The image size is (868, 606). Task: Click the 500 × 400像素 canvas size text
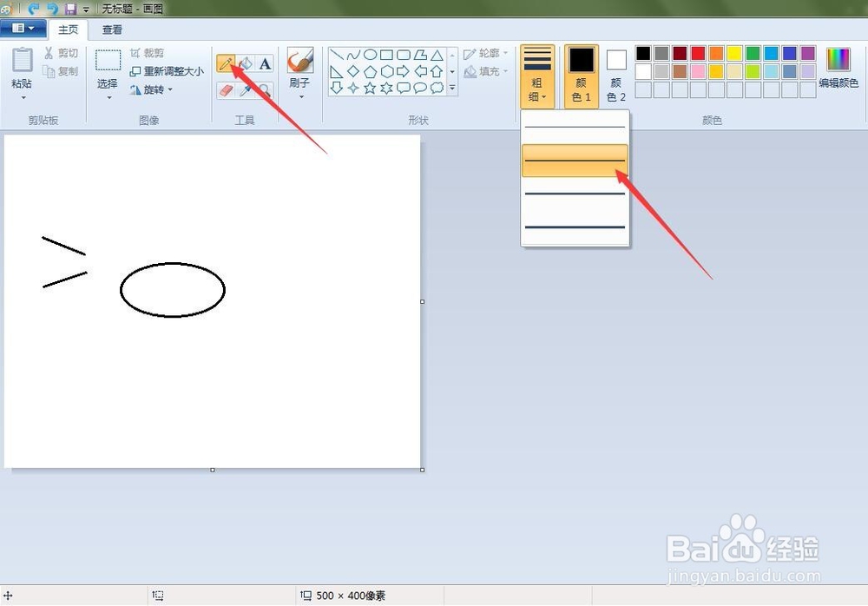coord(351,596)
